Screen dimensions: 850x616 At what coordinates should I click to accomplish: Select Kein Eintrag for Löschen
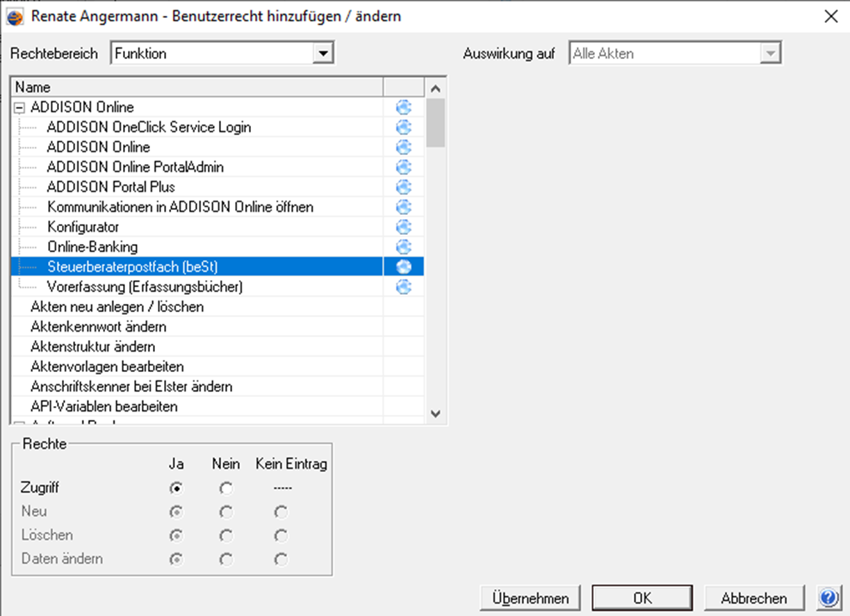(x=281, y=535)
